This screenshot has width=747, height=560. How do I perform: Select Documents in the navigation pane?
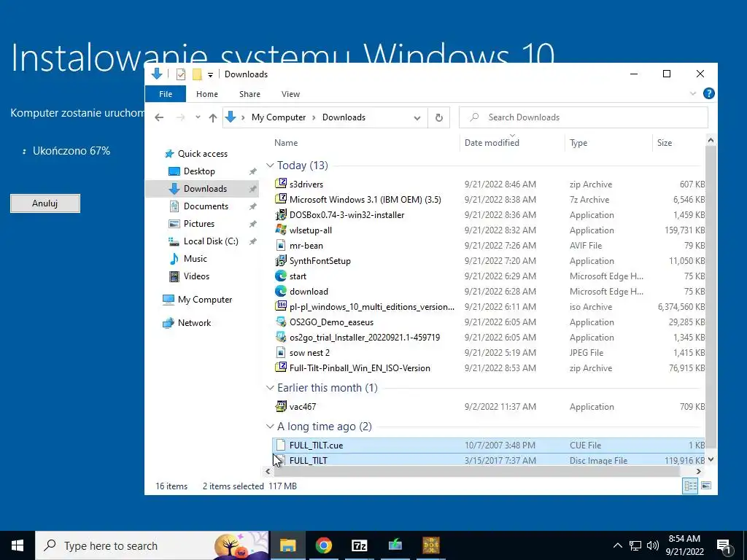coord(206,206)
